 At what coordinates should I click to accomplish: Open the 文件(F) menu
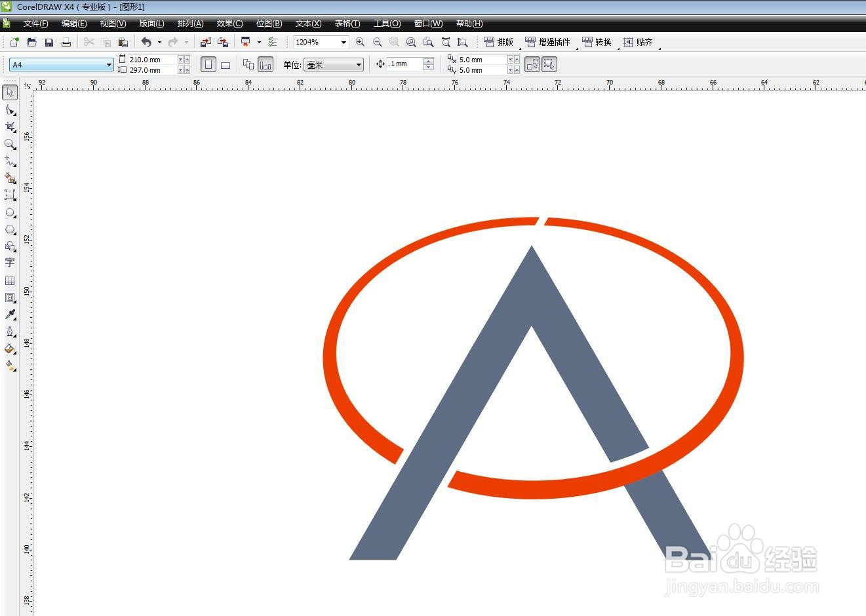pyautogui.click(x=35, y=24)
